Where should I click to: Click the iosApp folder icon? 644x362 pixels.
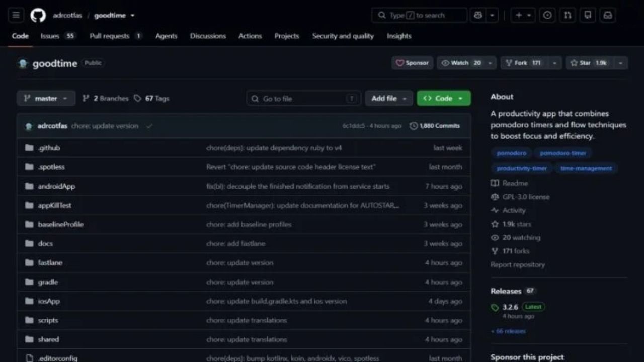point(29,301)
